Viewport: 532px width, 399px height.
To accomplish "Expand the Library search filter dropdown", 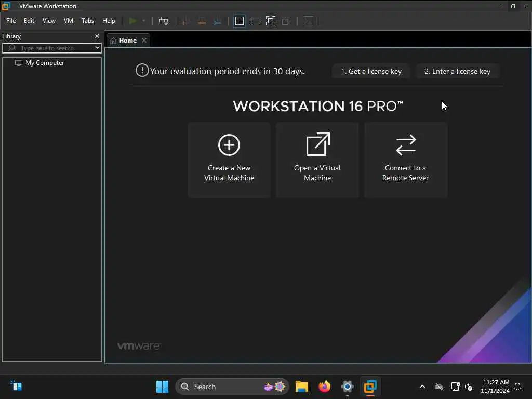I will coord(97,48).
